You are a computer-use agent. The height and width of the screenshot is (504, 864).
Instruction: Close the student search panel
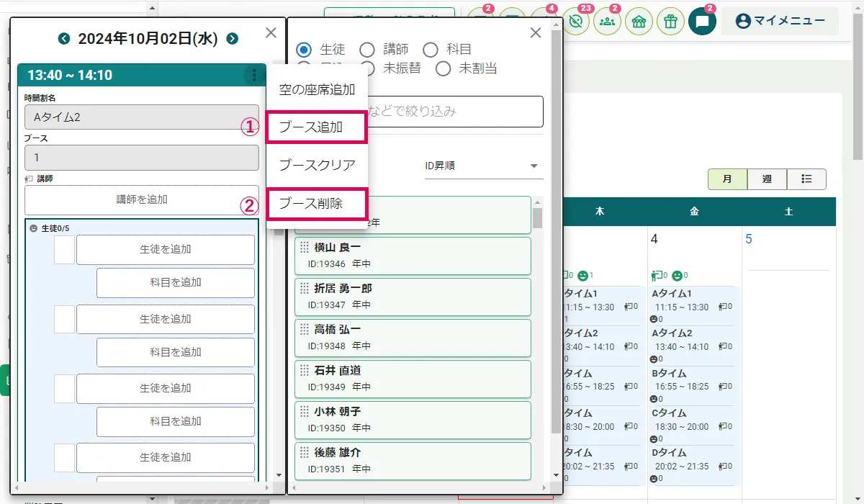pyautogui.click(x=536, y=32)
